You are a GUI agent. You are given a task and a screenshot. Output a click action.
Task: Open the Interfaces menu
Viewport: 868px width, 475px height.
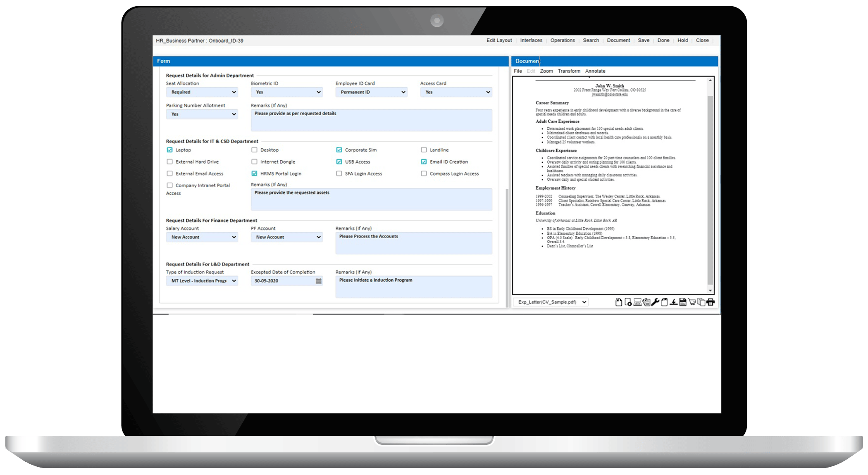(531, 40)
